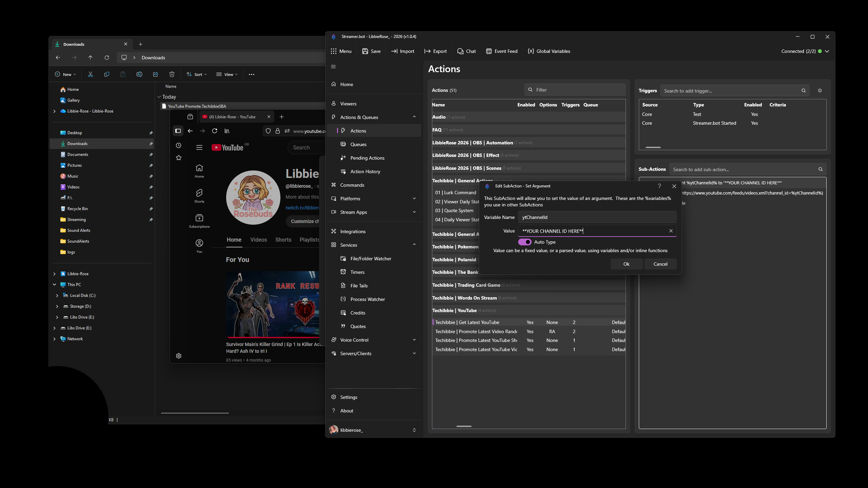
Task: Open the Chat window
Action: tap(467, 51)
